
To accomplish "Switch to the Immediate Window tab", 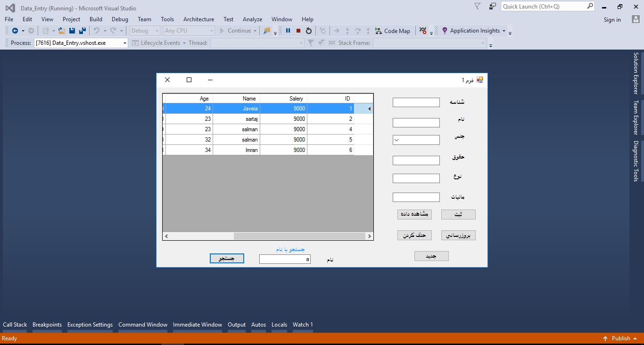I will [x=197, y=325].
